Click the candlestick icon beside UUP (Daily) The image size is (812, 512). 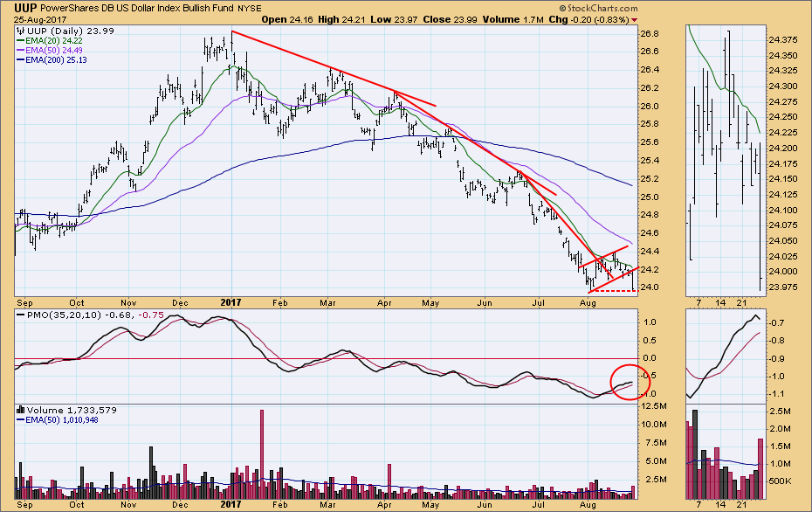[x=21, y=31]
